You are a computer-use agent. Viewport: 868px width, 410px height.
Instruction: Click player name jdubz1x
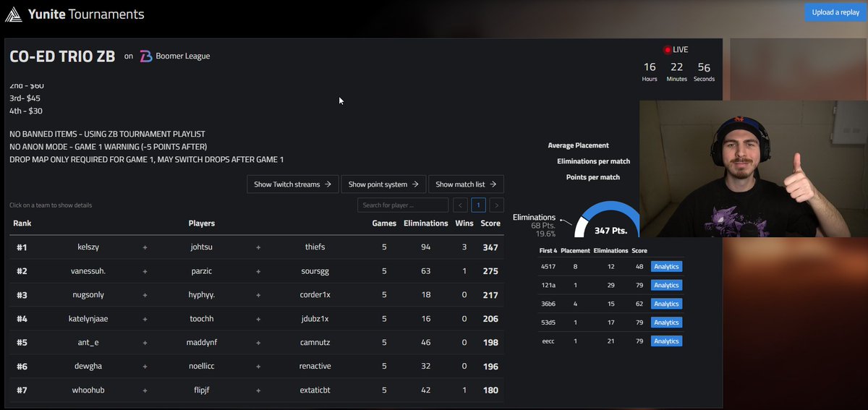(315, 319)
